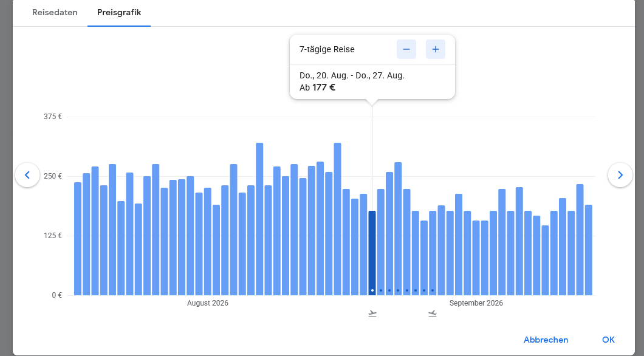Click the '7-tägige Reise' label

tap(327, 49)
